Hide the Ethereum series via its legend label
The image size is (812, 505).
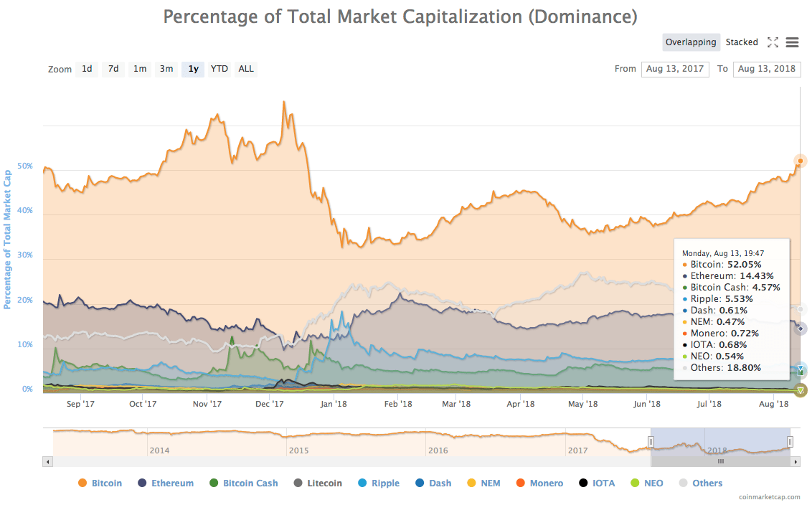click(x=172, y=483)
